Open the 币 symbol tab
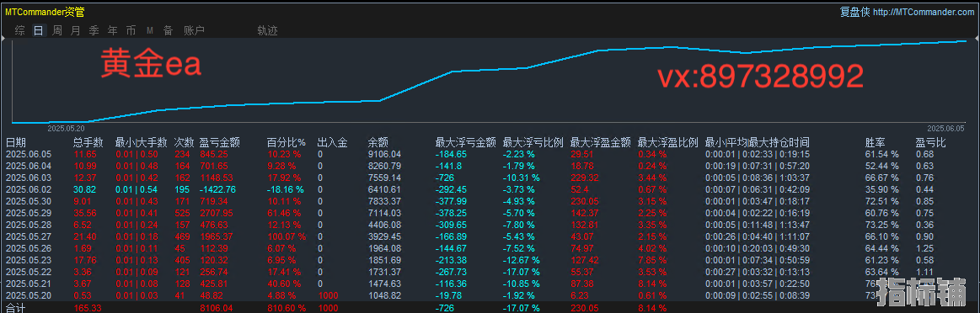The image size is (980, 313). pyautogui.click(x=131, y=30)
